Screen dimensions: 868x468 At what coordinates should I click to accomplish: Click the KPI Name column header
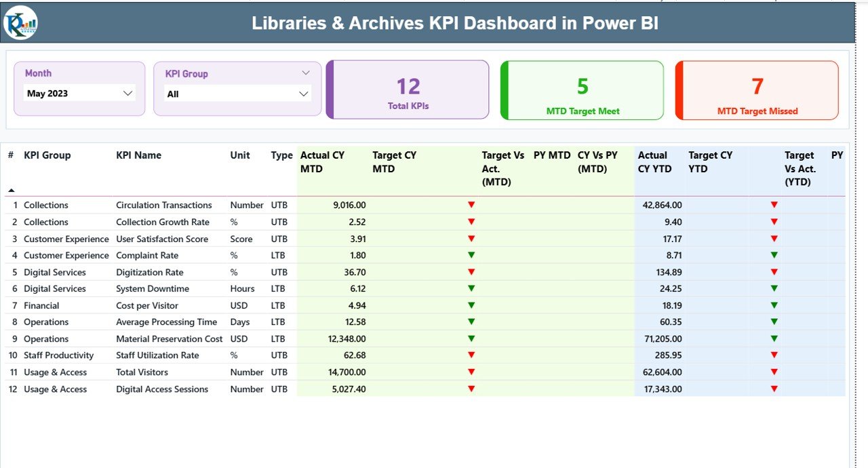138,155
